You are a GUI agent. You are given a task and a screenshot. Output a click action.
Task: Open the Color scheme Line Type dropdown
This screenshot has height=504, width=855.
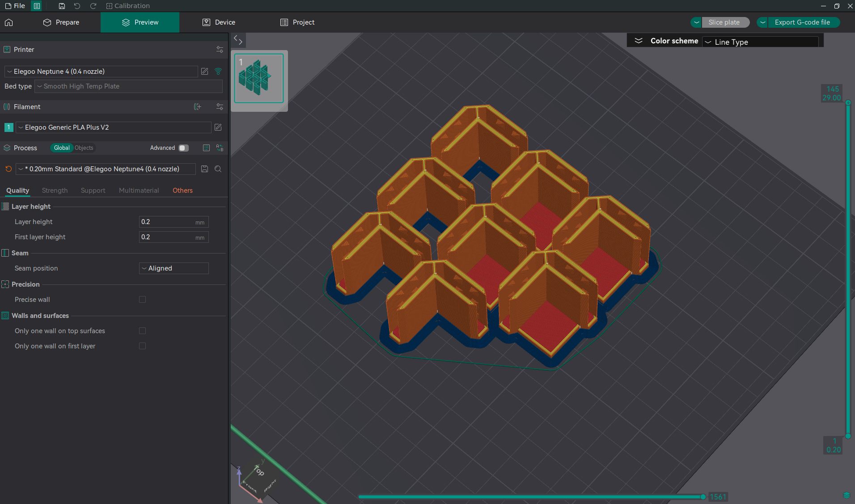tap(760, 42)
